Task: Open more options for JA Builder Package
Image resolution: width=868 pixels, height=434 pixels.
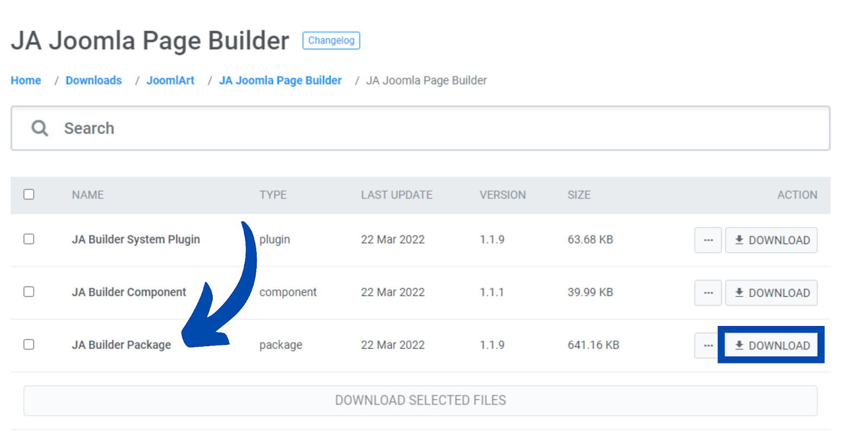Action: (x=707, y=345)
